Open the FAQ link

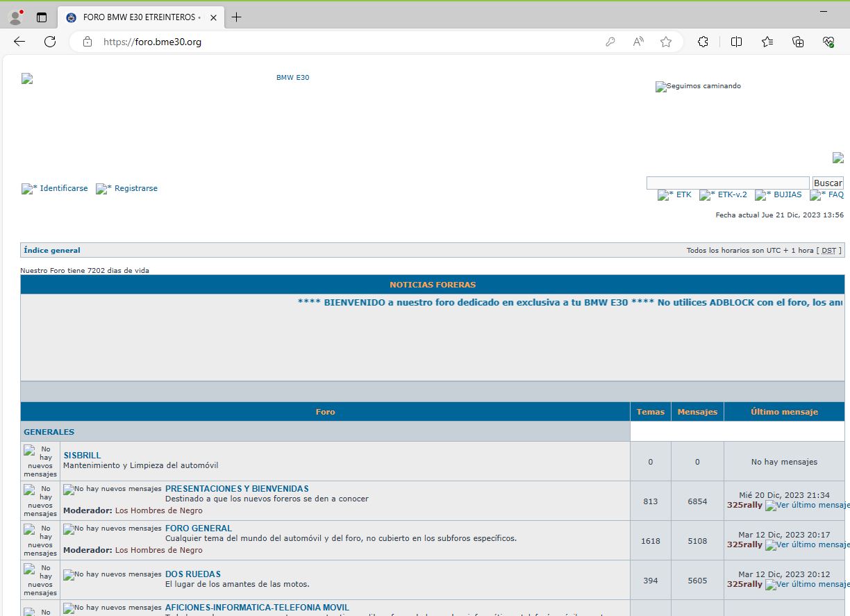click(835, 194)
